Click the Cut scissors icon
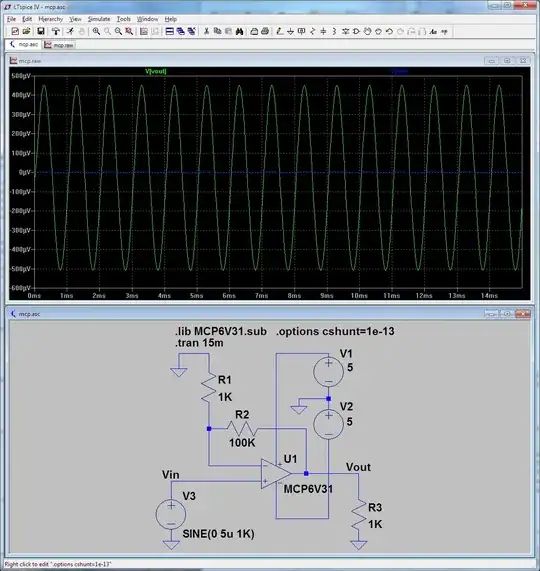 206,31
